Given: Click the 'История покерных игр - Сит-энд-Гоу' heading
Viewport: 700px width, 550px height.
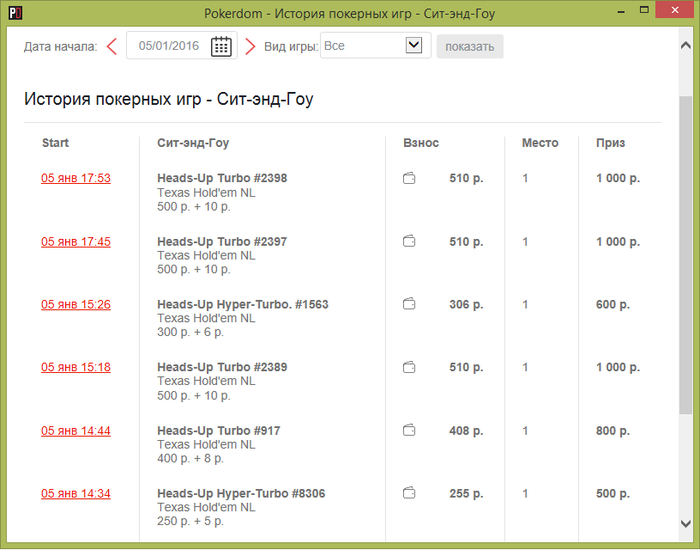Looking at the screenshot, I should pos(169,99).
